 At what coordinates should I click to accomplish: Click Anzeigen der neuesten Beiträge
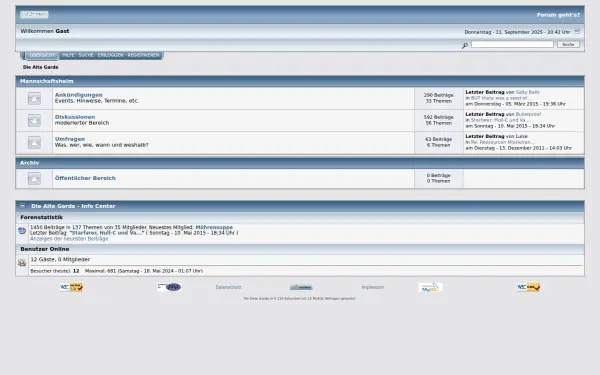tap(69, 238)
